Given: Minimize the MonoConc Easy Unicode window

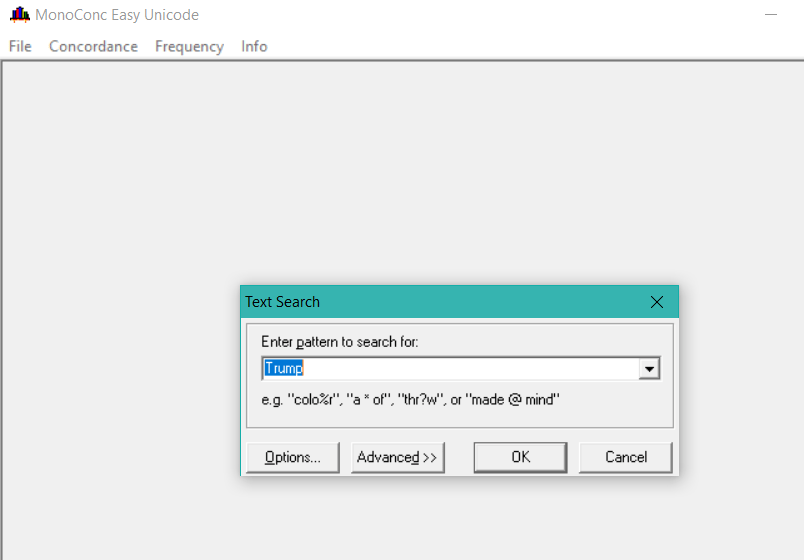Looking at the screenshot, I should click(x=771, y=15).
